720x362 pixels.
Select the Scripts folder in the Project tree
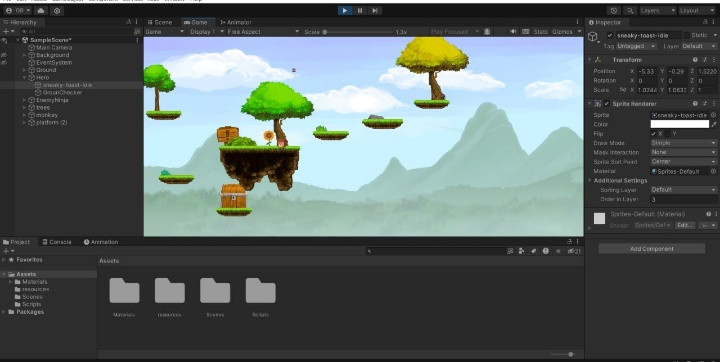32,304
